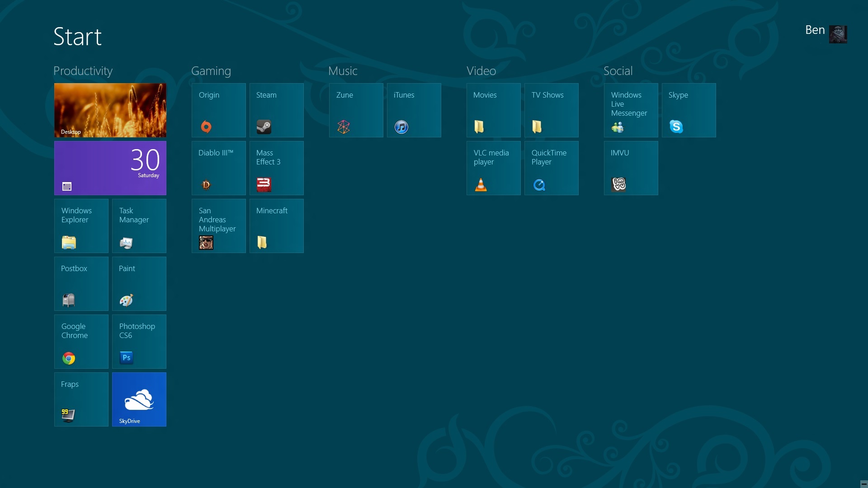The height and width of the screenshot is (488, 868).
Task: Launch Skype tile
Action: coord(689,110)
